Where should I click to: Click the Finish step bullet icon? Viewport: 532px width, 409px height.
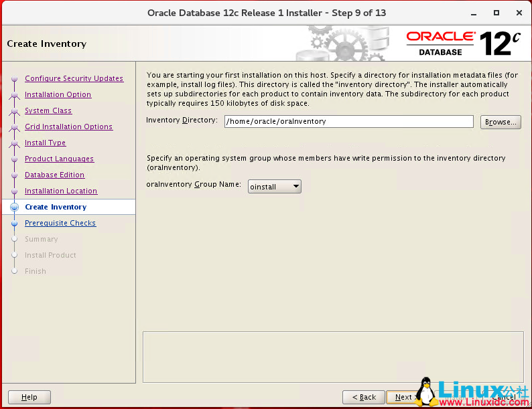click(x=14, y=271)
